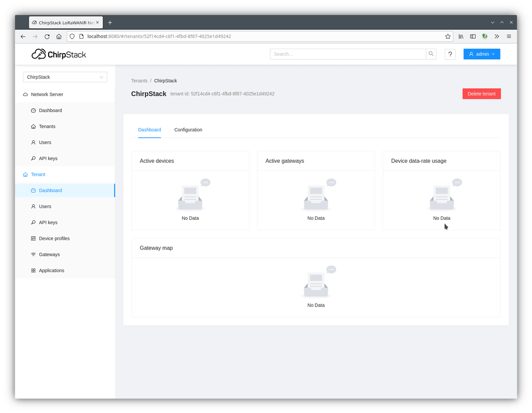Click the search magnifier icon
The width and height of the screenshot is (532, 413).
[431, 54]
